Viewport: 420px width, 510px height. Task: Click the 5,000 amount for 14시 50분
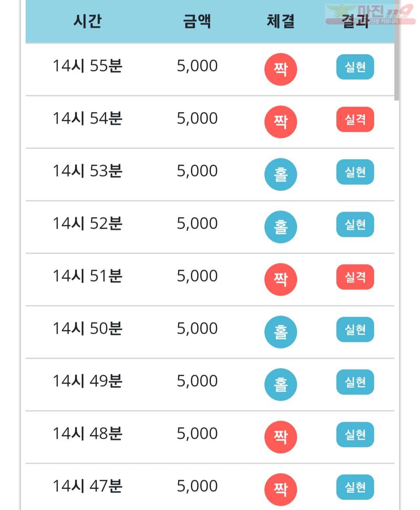197,329
